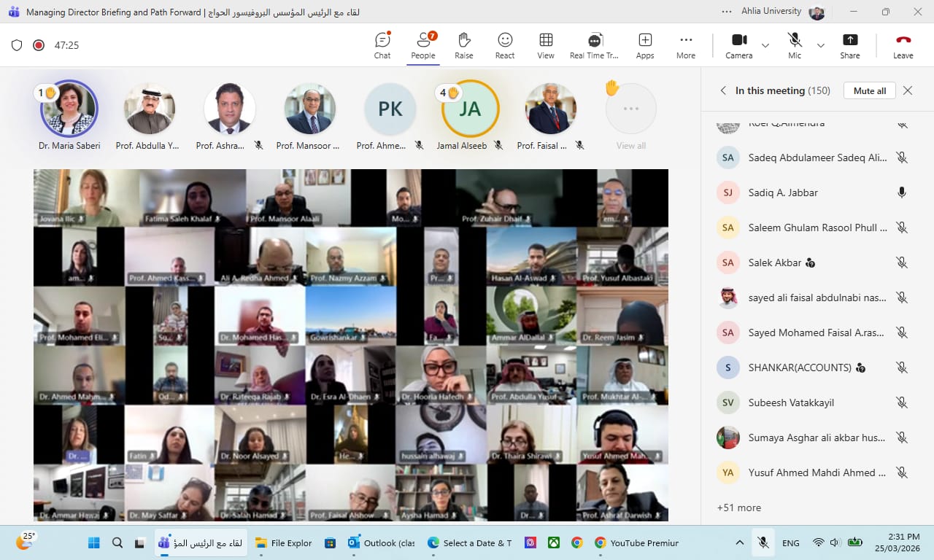This screenshot has height=560, width=934.
Task: Select the People tab
Action: (423, 45)
